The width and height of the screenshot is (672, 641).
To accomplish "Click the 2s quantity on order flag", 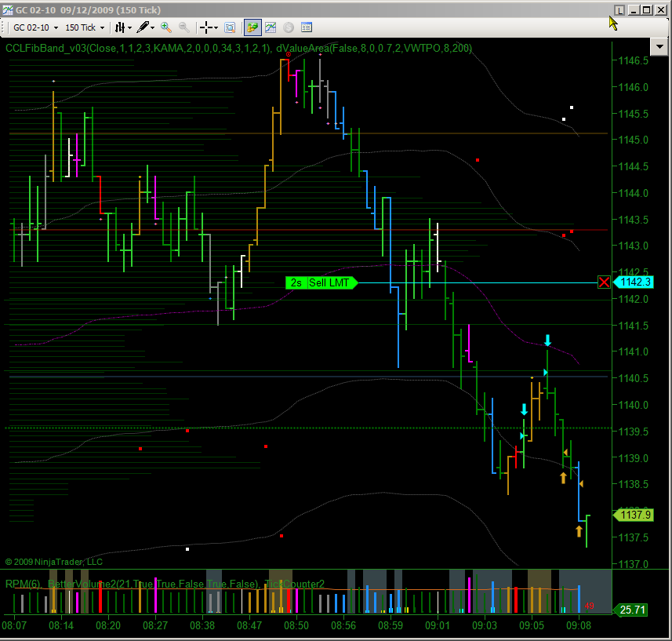I will (x=296, y=283).
